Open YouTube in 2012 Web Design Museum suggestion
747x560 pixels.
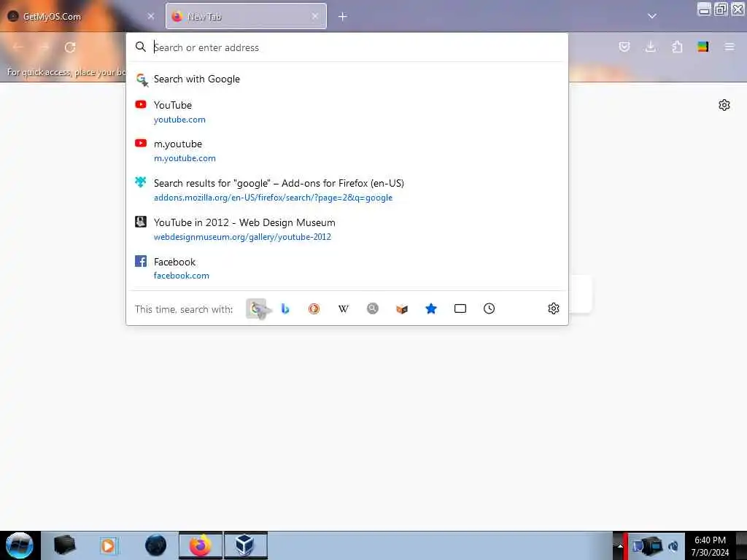(x=347, y=229)
